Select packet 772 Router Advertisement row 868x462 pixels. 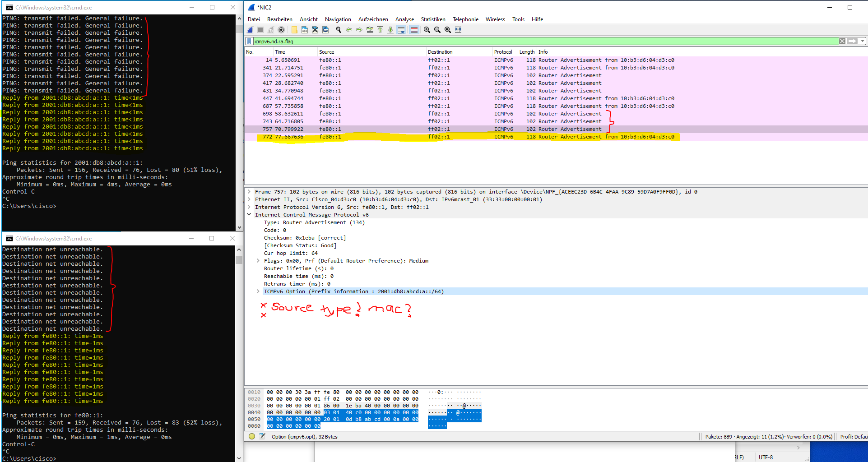click(451, 137)
